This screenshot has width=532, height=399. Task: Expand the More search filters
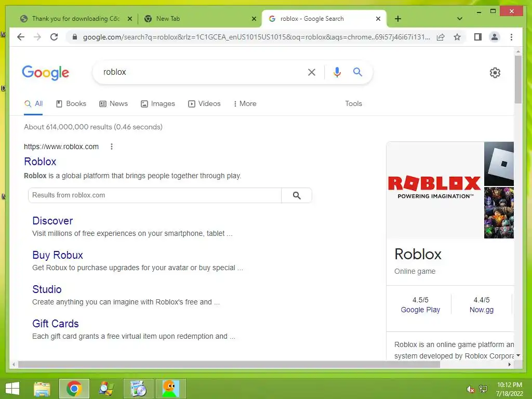tap(245, 104)
